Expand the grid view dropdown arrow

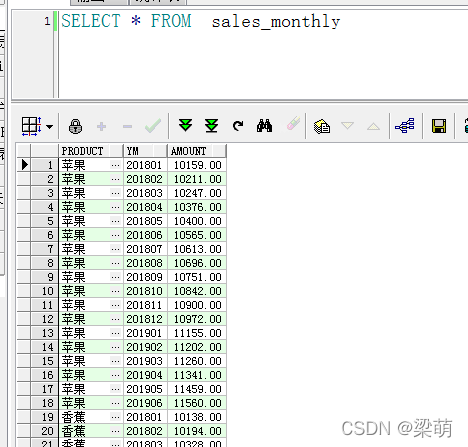click(x=49, y=127)
